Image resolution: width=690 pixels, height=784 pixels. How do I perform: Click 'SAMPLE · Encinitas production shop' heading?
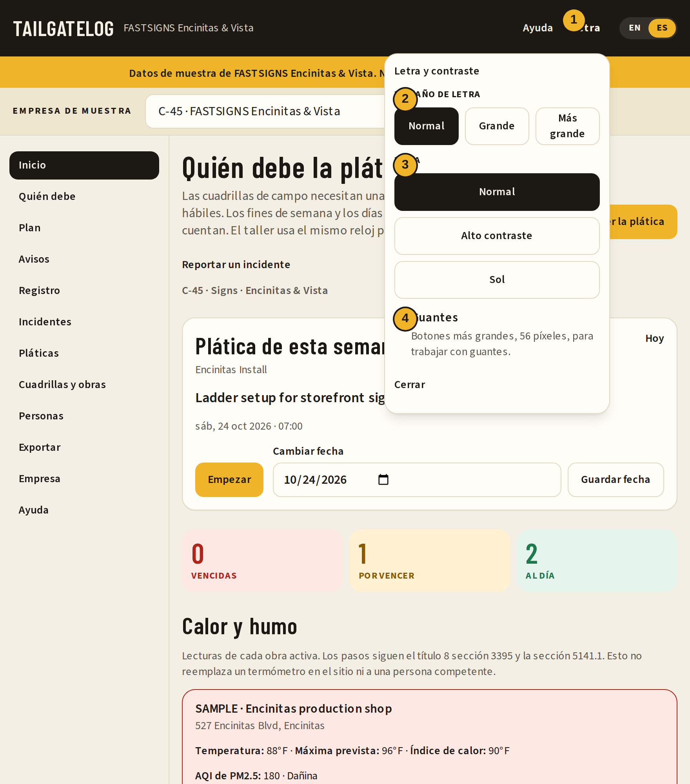pos(294,709)
